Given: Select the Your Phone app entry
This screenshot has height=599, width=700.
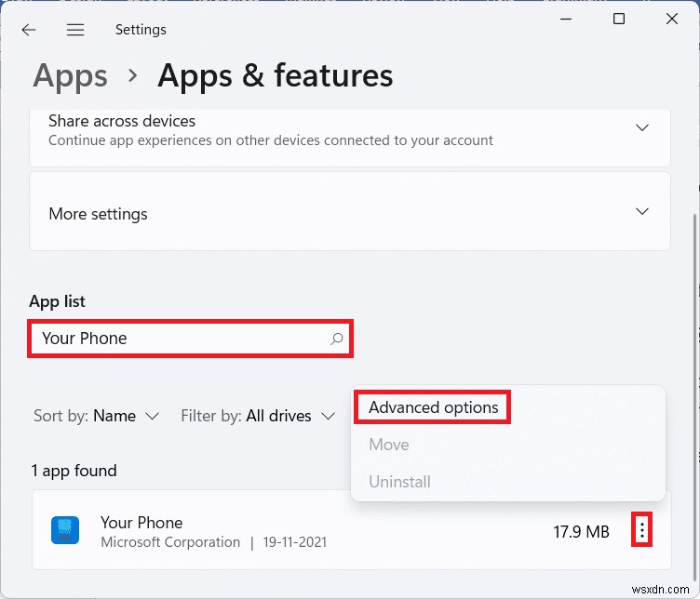Looking at the screenshot, I should click(279, 531).
